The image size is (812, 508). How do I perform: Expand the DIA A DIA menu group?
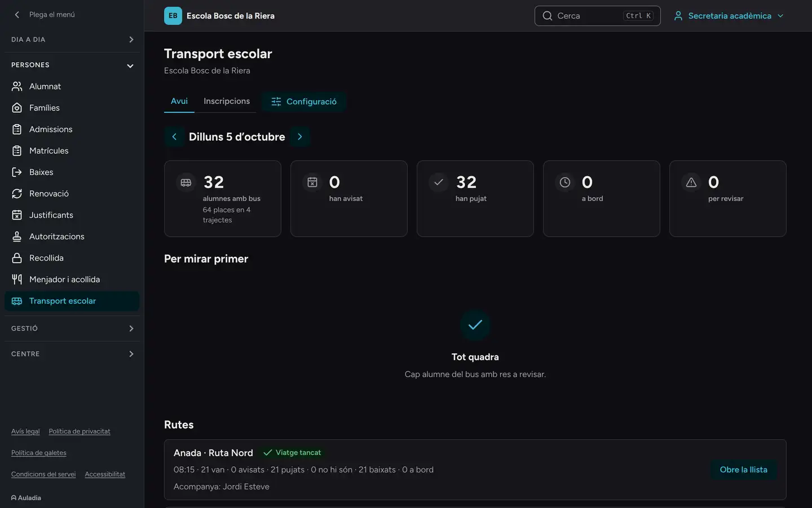(72, 40)
